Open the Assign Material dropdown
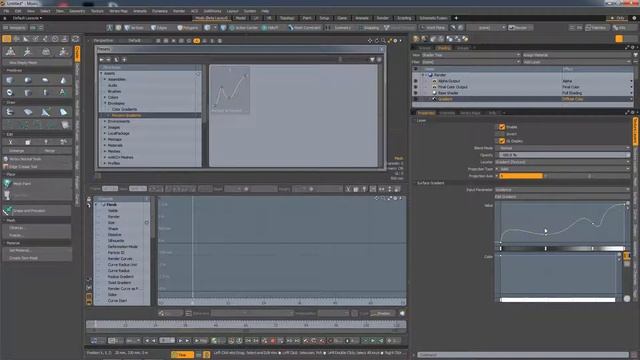The width and height of the screenshot is (640, 360). (x=577, y=55)
